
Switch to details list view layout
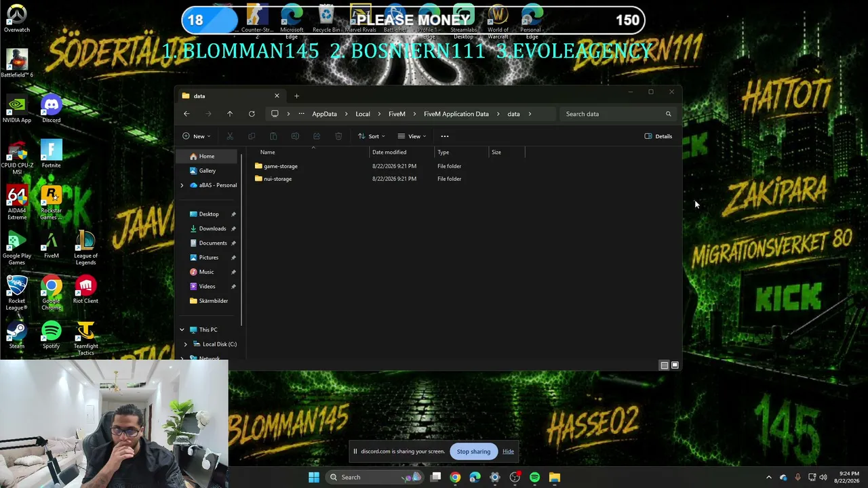pyautogui.click(x=665, y=365)
